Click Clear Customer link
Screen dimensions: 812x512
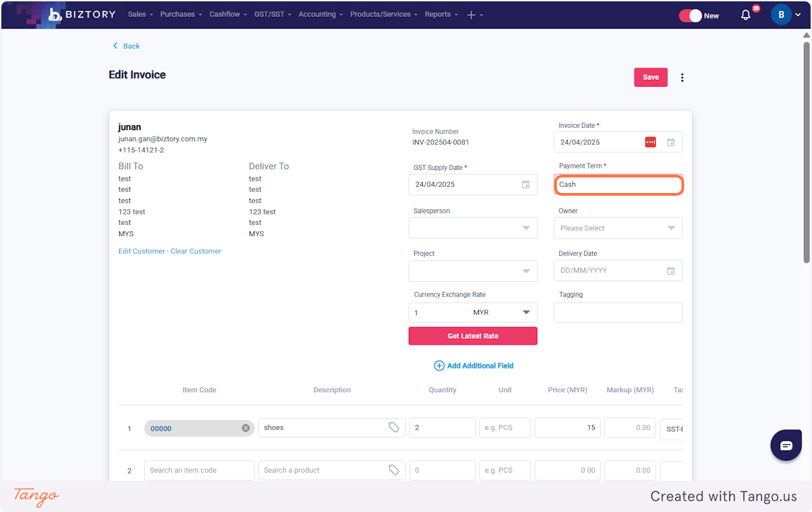[196, 251]
